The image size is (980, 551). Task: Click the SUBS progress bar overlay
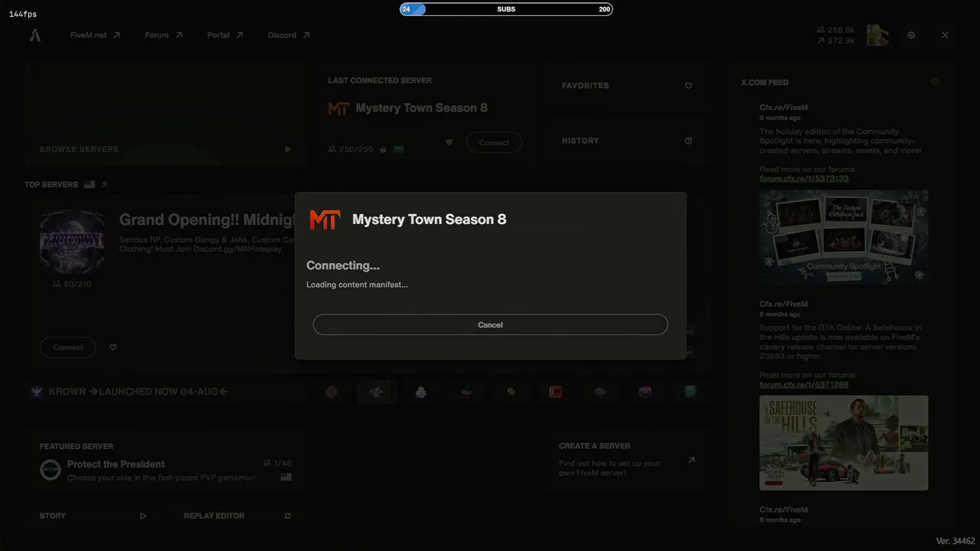pos(506,9)
